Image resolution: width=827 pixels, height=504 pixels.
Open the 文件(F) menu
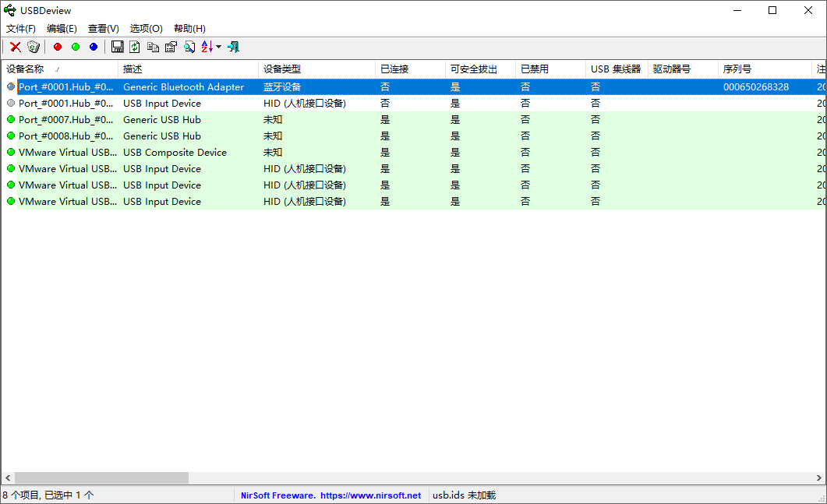tap(21, 29)
